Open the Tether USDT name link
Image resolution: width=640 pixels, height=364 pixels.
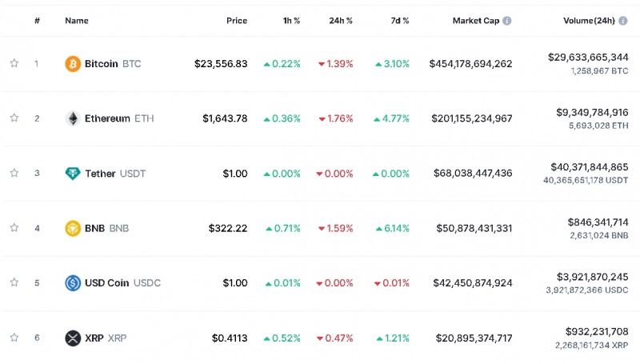tap(115, 174)
